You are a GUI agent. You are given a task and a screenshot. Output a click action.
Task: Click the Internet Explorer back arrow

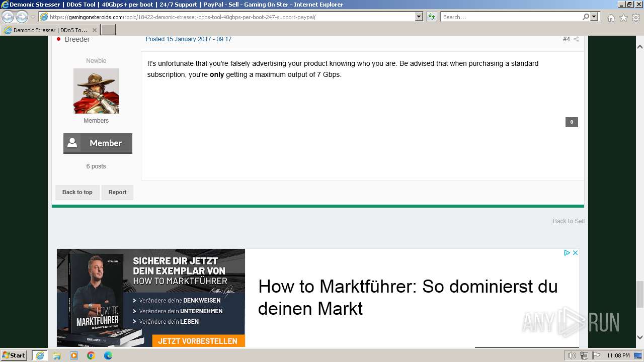[x=8, y=17]
